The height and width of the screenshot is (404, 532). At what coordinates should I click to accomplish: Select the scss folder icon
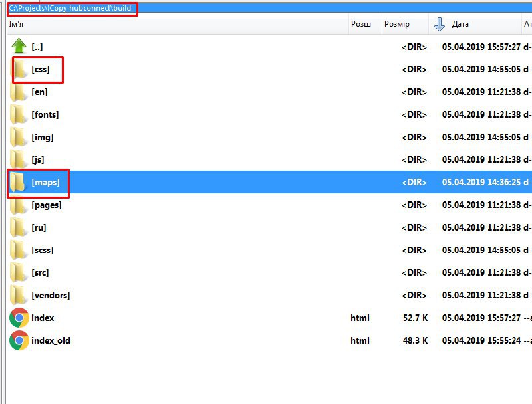point(18,250)
